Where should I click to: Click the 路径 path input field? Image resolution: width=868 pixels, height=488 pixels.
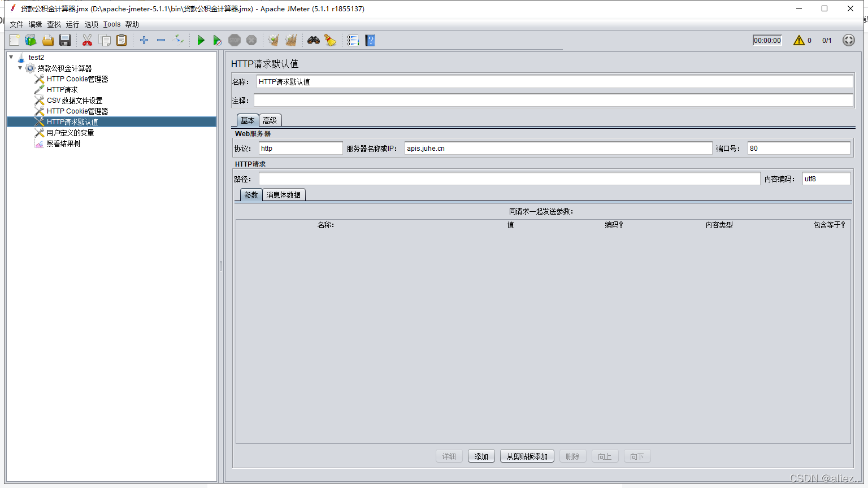509,178
